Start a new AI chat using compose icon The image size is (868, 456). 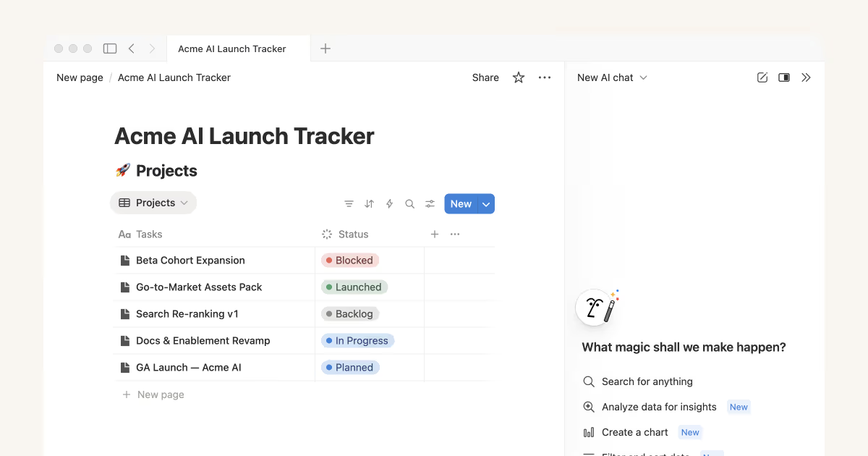tap(762, 77)
